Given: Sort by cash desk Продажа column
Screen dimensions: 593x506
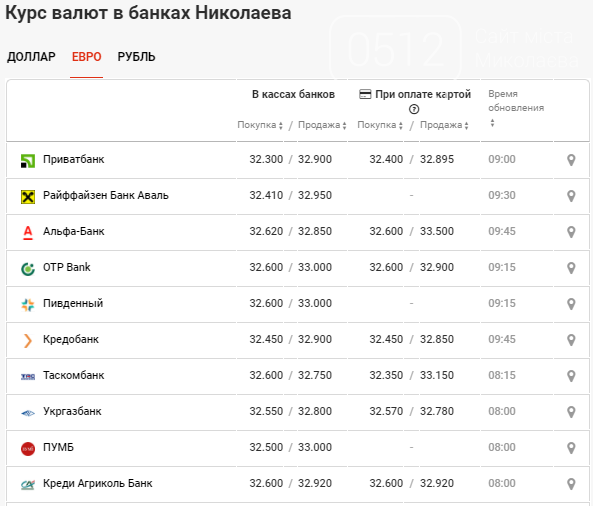Looking at the screenshot, I should (322, 125).
